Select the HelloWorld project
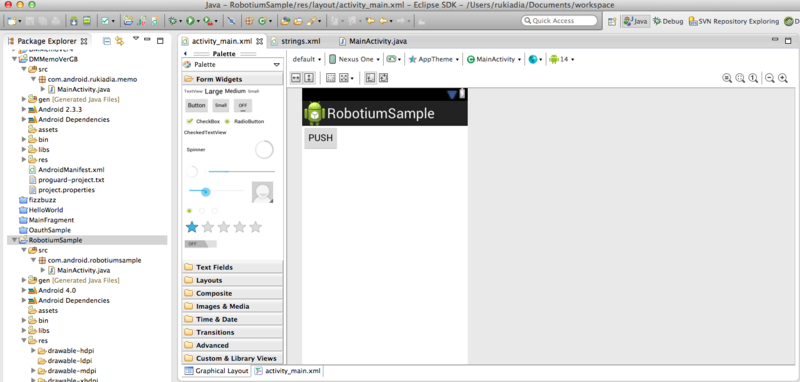The width and height of the screenshot is (800, 382). (41, 210)
